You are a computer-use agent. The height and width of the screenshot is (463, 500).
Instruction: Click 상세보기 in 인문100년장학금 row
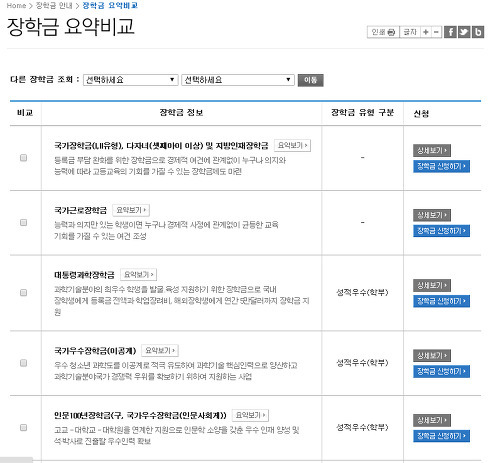click(432, 420)
